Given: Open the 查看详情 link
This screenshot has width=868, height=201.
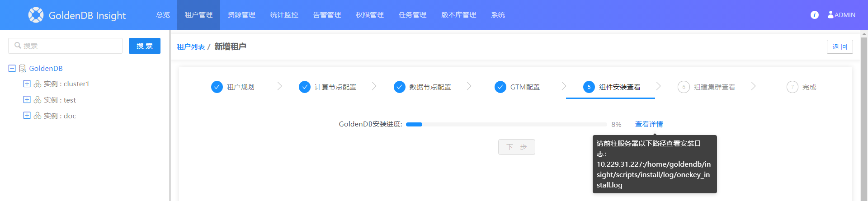Looking at the screenshot, I should coord(649,124).
